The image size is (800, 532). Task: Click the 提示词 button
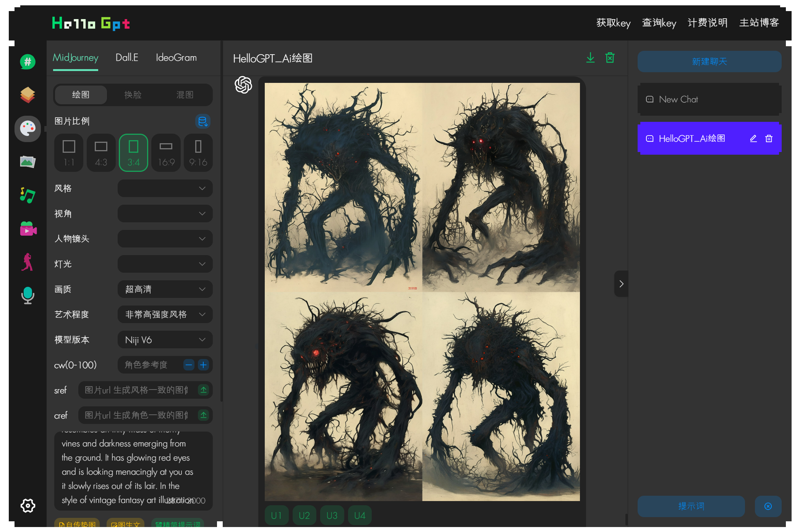(691, 506)
